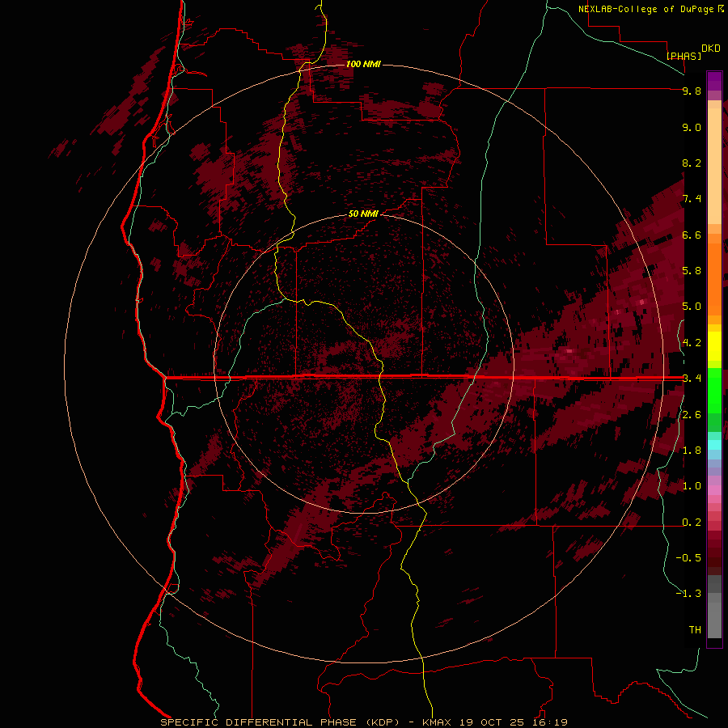Click the 100 NMI range ring label

(x=363, y=64)
